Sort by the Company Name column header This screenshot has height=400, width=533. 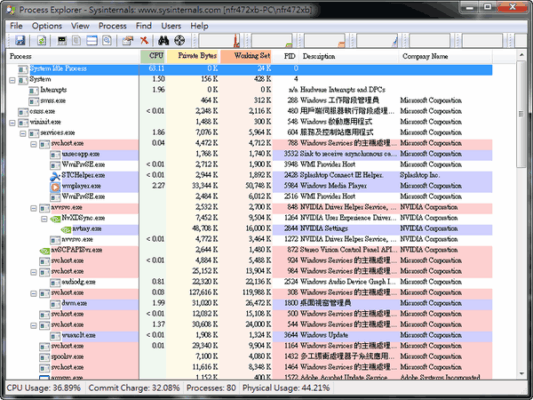pyautogui.click(x=445, y=56)
